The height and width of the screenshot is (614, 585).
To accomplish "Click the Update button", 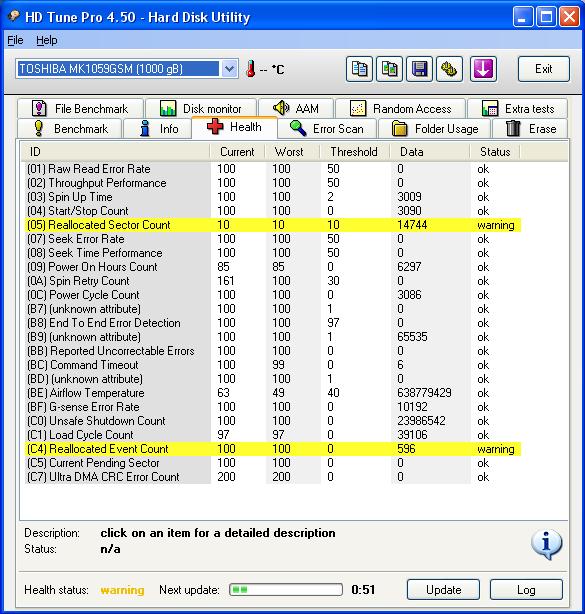I will (443, 590).
